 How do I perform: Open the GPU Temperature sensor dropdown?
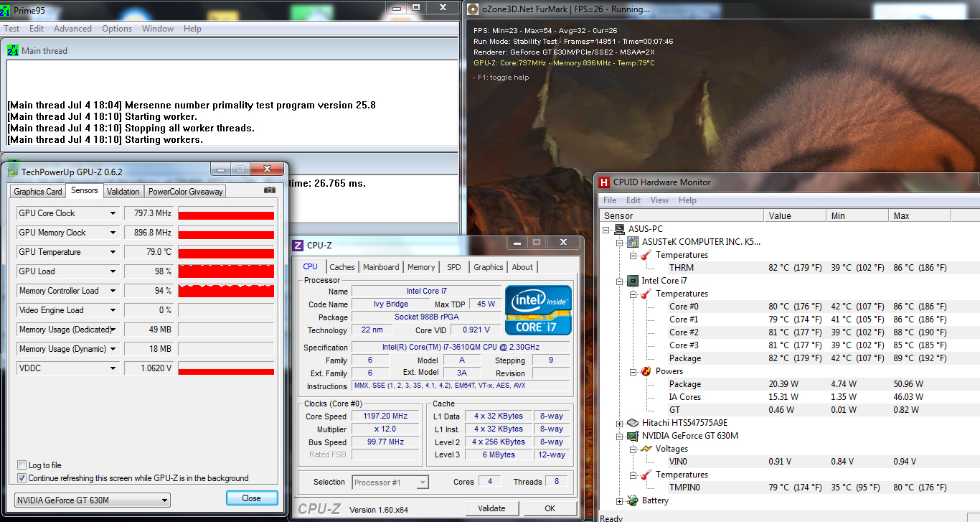(x=113, y=252)
